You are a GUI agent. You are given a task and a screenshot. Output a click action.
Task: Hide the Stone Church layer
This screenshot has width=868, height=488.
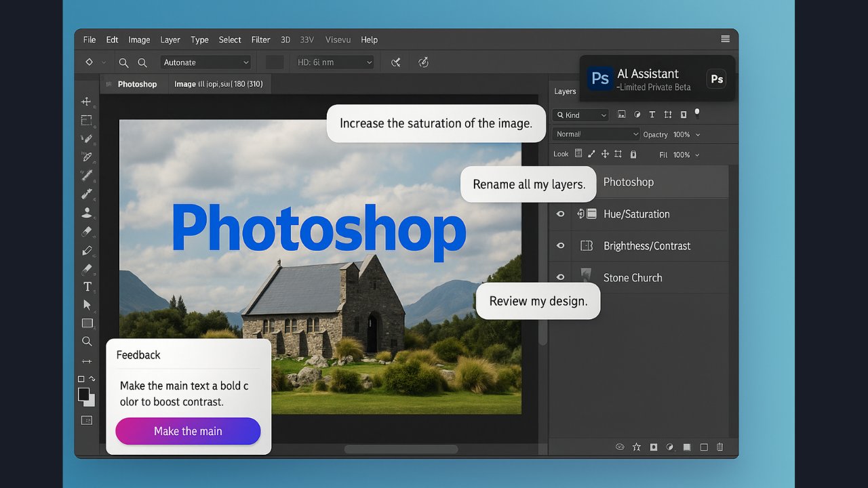(561, 278)
